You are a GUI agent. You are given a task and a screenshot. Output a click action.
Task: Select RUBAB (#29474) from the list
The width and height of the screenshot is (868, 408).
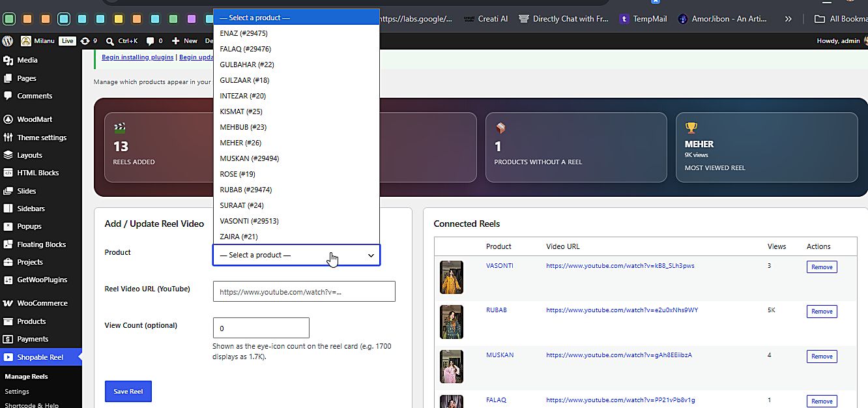(297, 190)
